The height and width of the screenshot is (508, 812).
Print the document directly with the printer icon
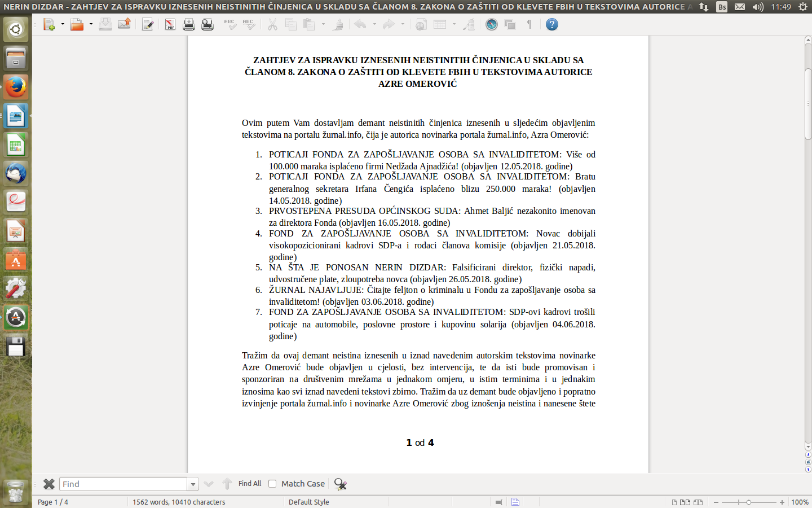[189, 24]
